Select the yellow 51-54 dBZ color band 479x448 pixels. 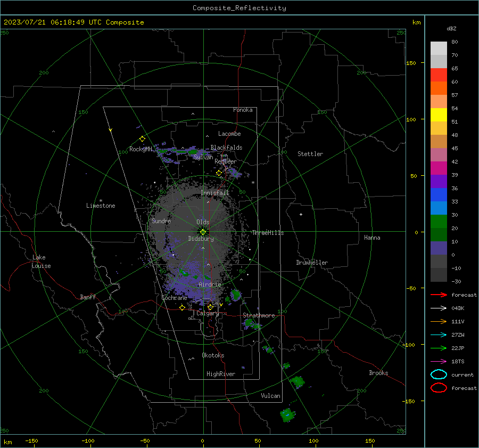439,115
